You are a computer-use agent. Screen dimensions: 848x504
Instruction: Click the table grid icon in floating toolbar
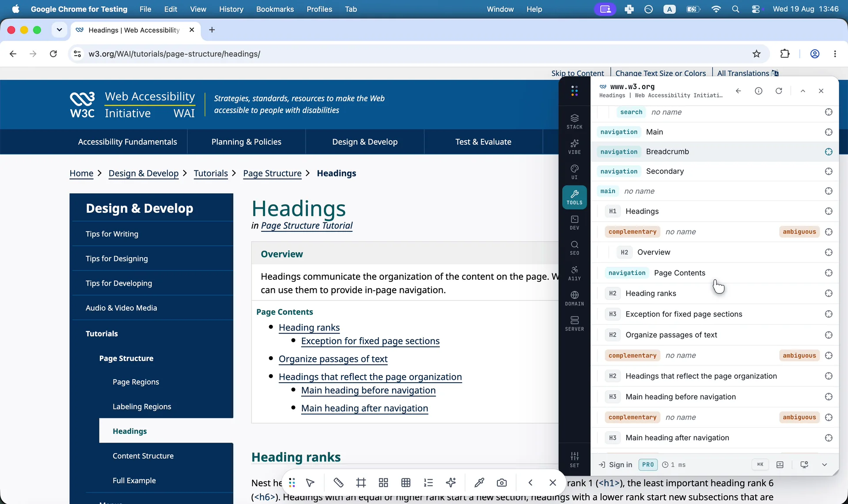point(406,482)
